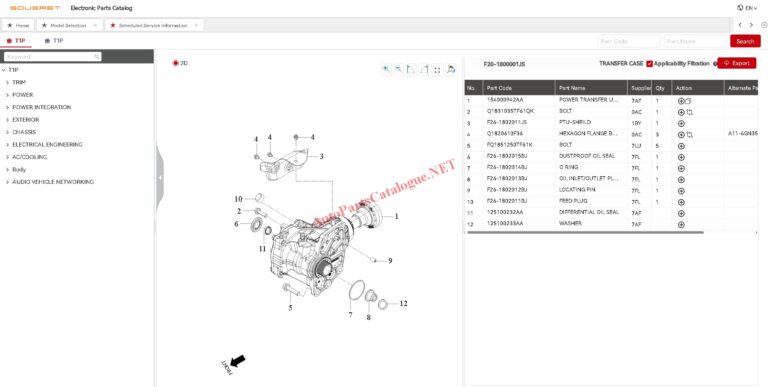Expand the POWER category
768x387 pixels.
[x=7, y=95]
